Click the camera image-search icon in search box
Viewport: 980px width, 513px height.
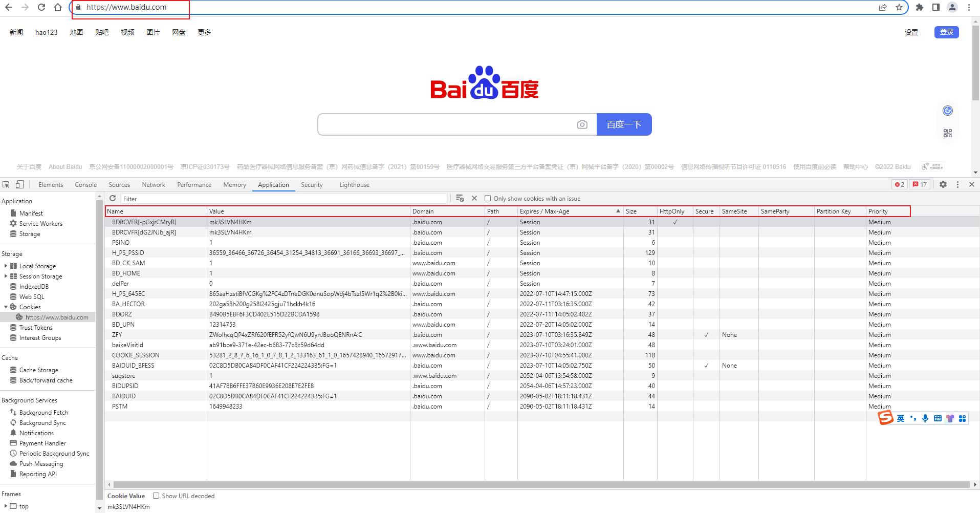[x=582, y=124]
